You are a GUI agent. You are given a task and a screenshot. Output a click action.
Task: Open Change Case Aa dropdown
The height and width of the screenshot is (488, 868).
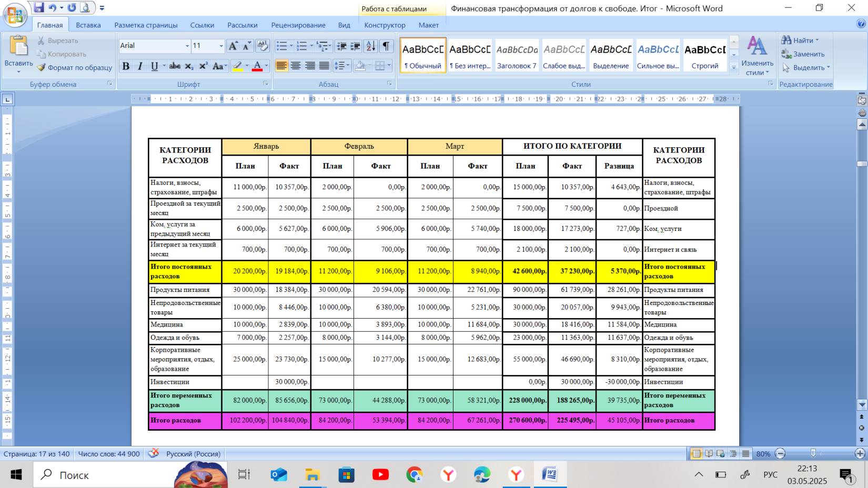coord(219,66)
